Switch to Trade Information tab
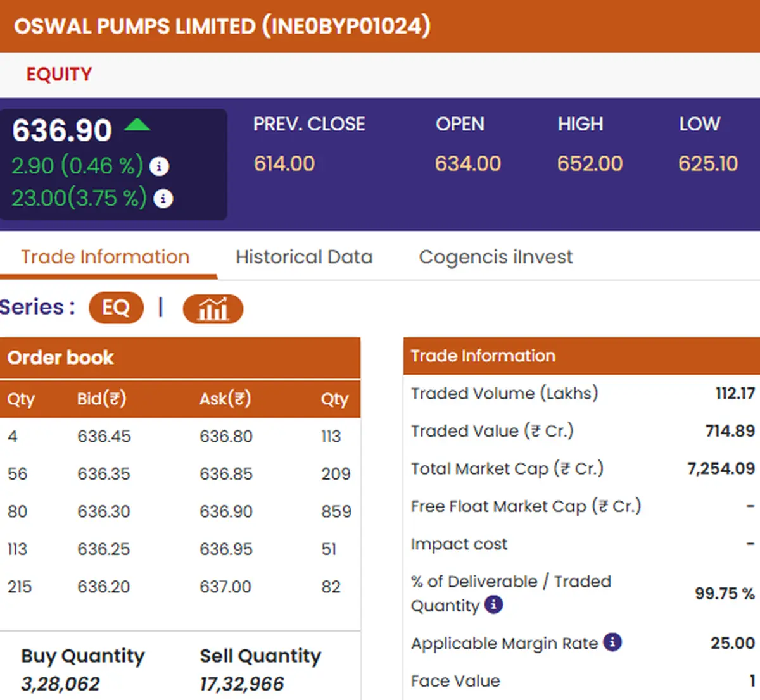760x700 pixels. click(105, 257)
